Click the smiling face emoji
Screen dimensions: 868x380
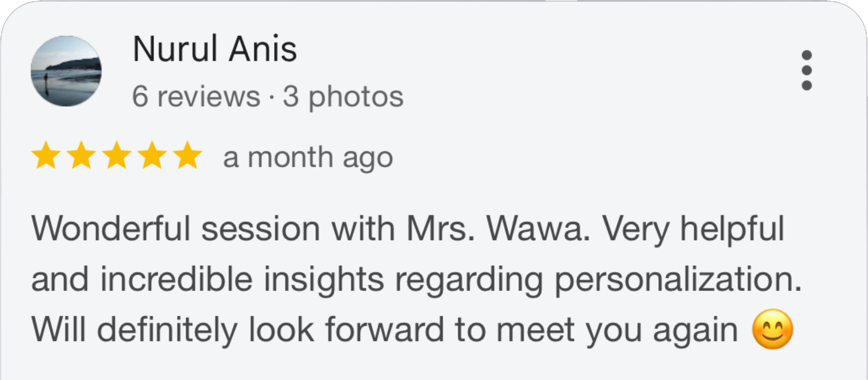(x=772, y=330)
